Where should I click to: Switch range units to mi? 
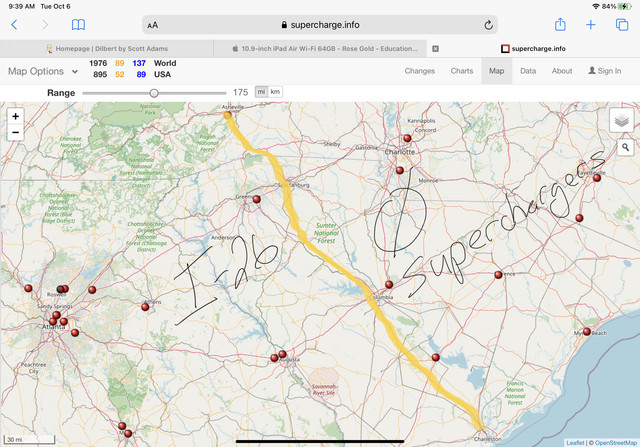261,92
